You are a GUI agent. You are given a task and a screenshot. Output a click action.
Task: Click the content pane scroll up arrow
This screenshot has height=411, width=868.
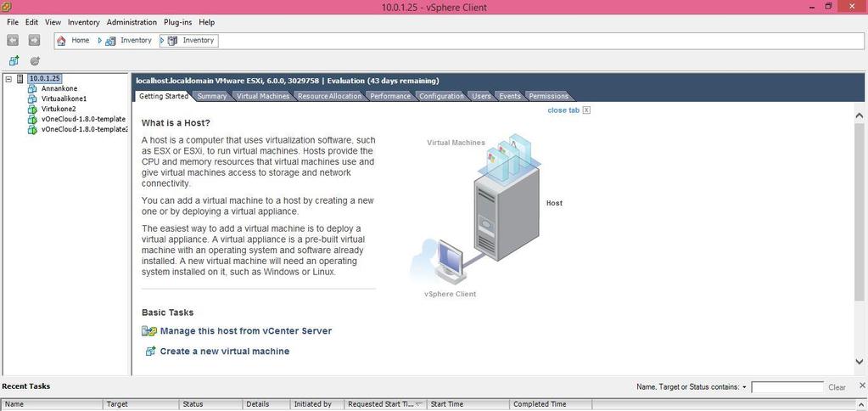[860, 115]
